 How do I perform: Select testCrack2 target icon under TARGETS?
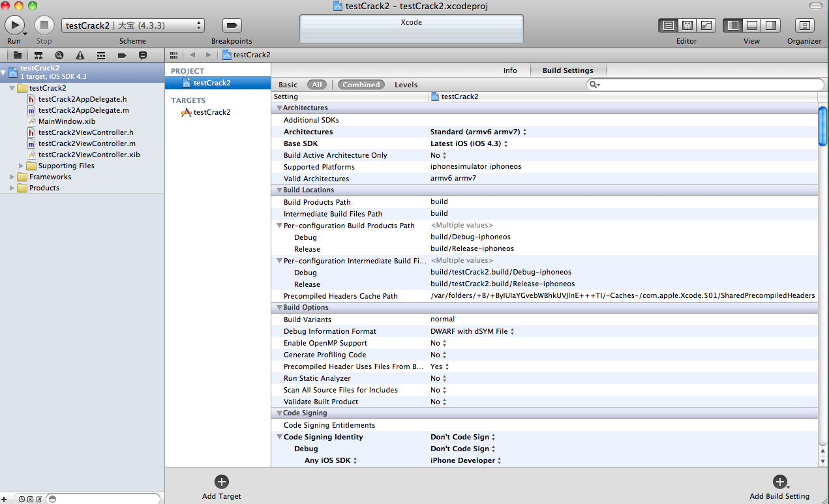click(186, 112)
